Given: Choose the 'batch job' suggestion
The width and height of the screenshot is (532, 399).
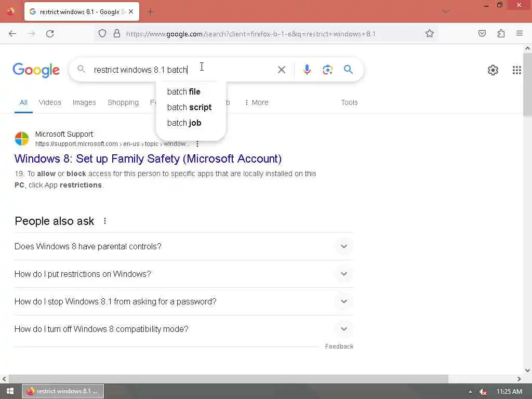Looking at the screenshot, I should point(184,123).
